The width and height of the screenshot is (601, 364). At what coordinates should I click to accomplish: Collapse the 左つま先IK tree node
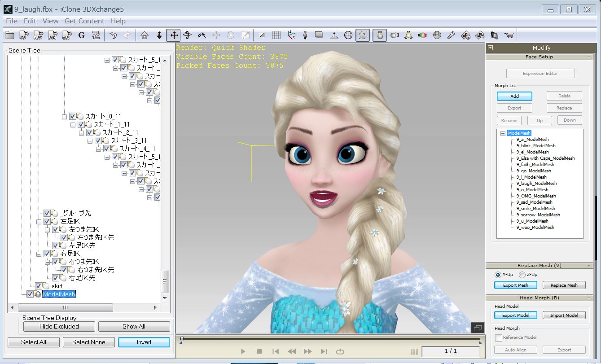pyautogui.click(x=48, y=230)
